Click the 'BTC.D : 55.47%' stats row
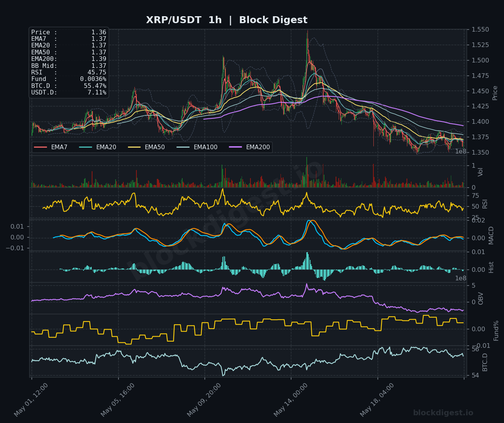 pos(69,86)
